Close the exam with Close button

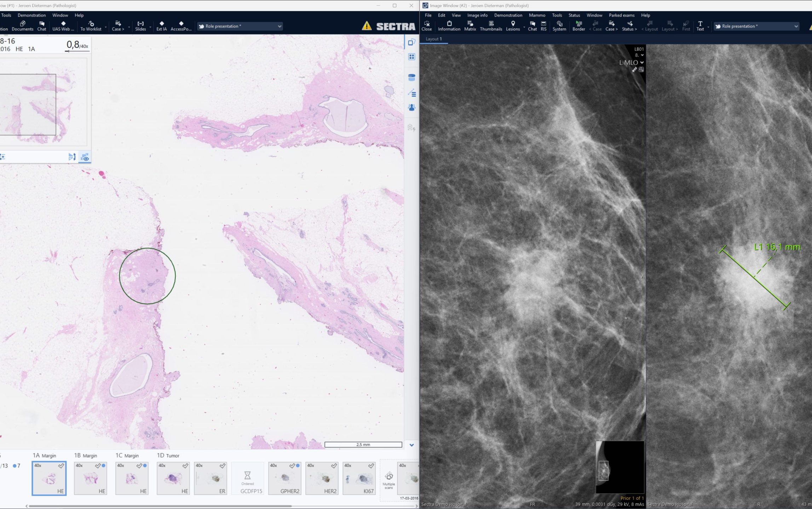click(427, 26)
